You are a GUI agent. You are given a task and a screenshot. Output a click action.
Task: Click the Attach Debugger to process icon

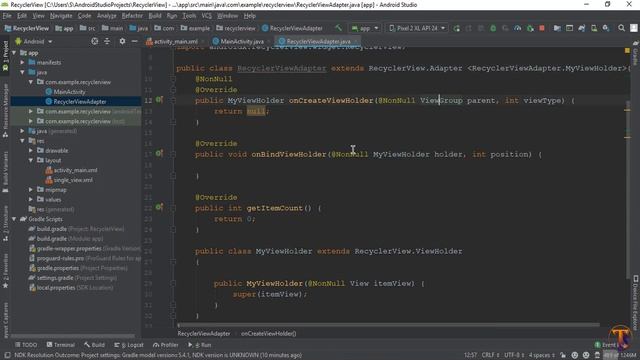[530, 28]
